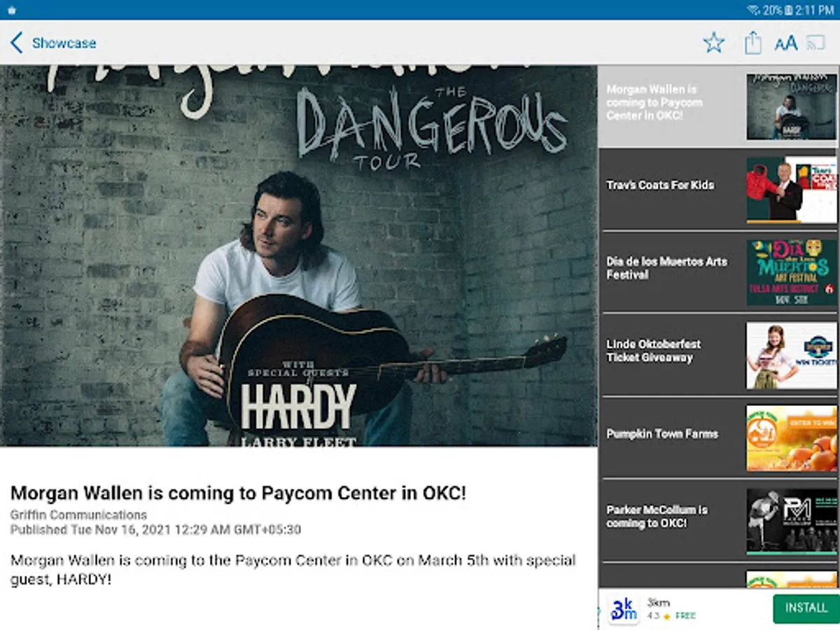This screenshot has height=630, width=840.
Task: Tap the back chevron beside Showcase
Action: coord(17,43)
